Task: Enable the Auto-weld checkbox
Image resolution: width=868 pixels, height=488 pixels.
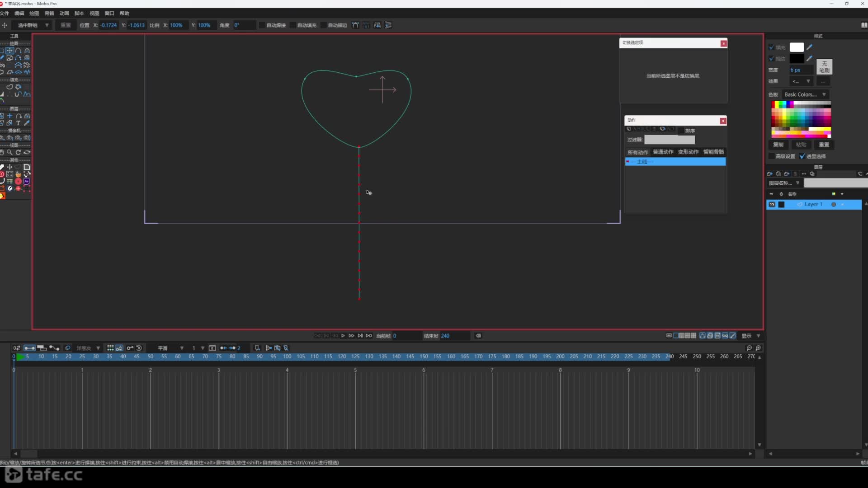Action: pos(262,25)
